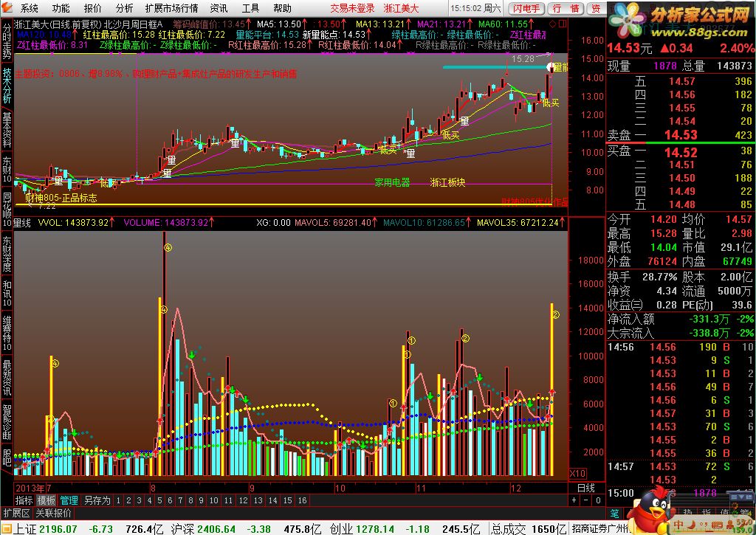Click the 闪电手 button

[526, 9]
